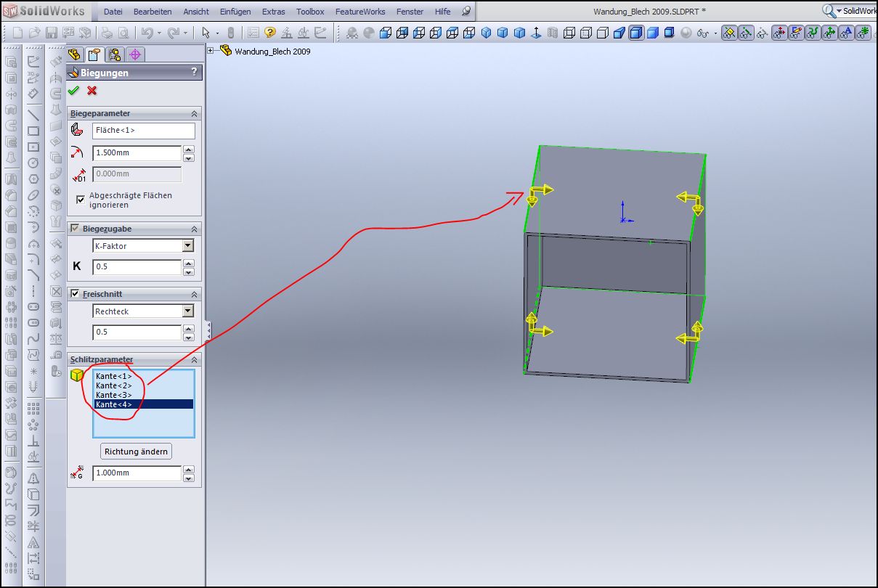This screenshot has height=588, width=878.
Task: Open the Rechteck relief type dropdown
Action: pos(188,311)
